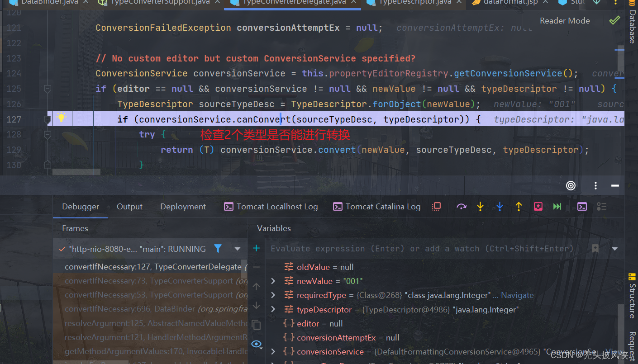Toggle Reader Mode in the editor

(x=565, y=21)
